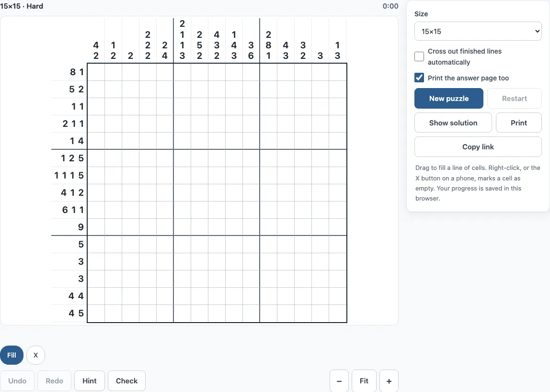Viewport: 550px width, 392px height.
Task: Click the 15×15 · Hard heading
Action: [x=22, y=6]
